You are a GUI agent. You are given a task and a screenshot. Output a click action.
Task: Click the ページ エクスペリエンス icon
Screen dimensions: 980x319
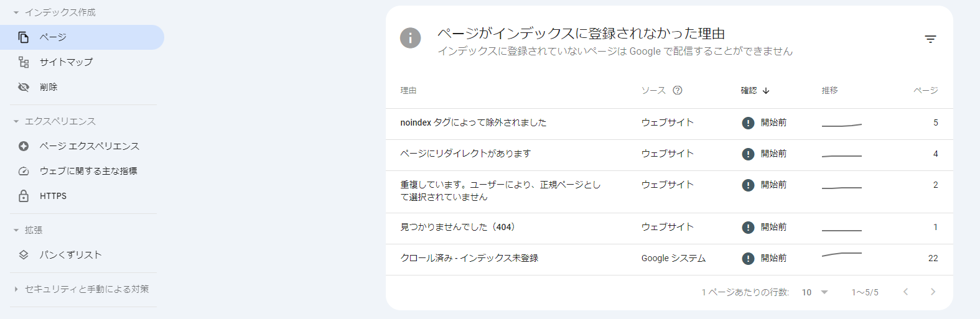coord(24,146)
